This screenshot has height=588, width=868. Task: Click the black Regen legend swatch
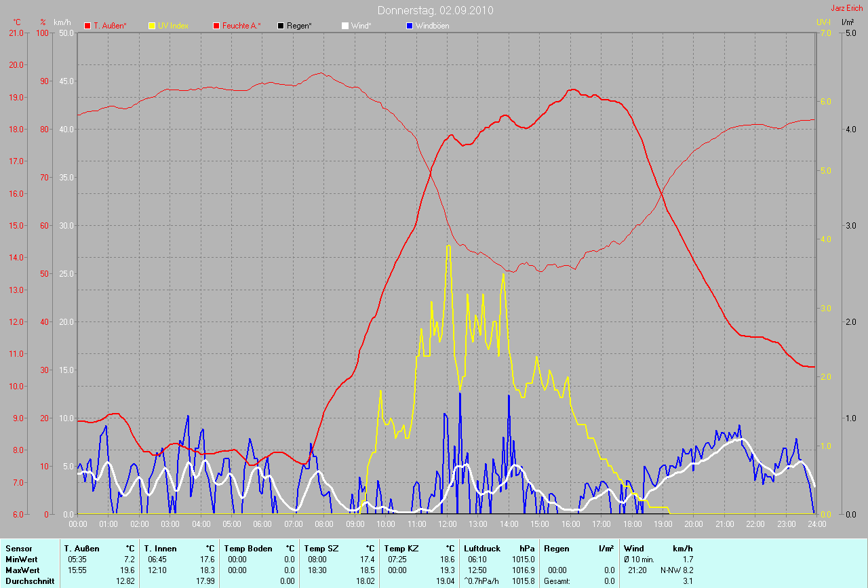click(281, 26)
